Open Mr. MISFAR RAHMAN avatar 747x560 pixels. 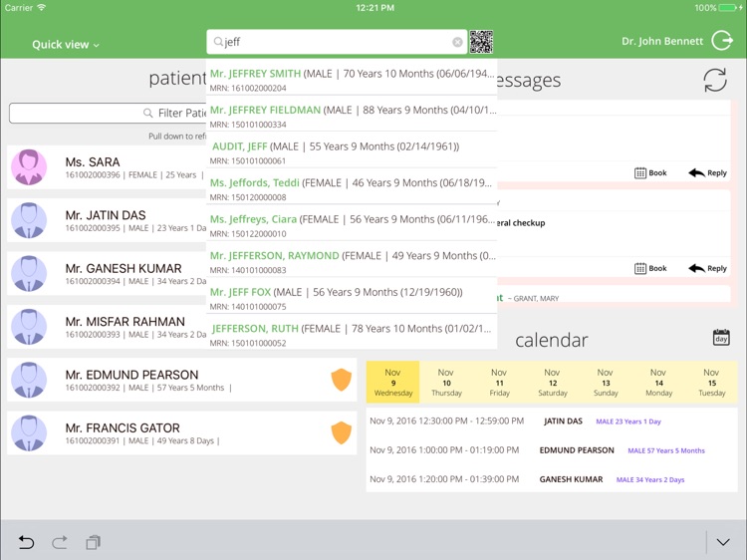coord(29,327)
